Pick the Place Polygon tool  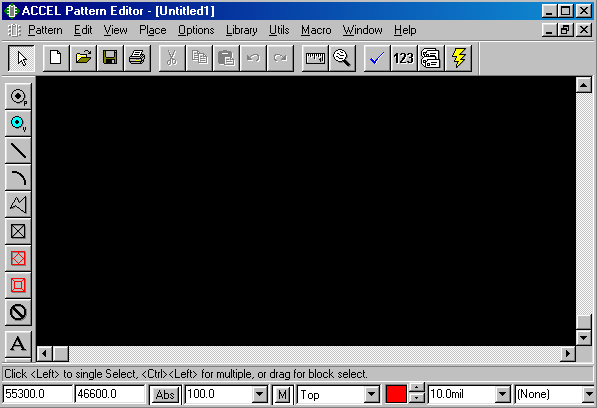(x=18, y=204)
